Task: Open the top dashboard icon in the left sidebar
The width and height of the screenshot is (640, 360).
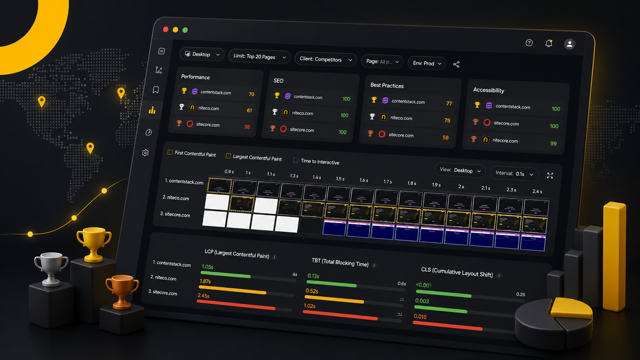Action: click(162, 51)
